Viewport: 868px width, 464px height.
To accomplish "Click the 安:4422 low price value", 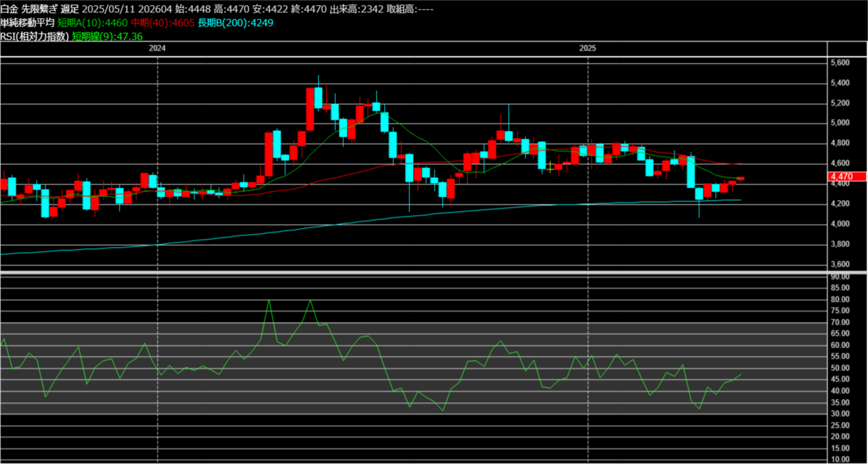I will pyautogui.click(x=270, y=9).
